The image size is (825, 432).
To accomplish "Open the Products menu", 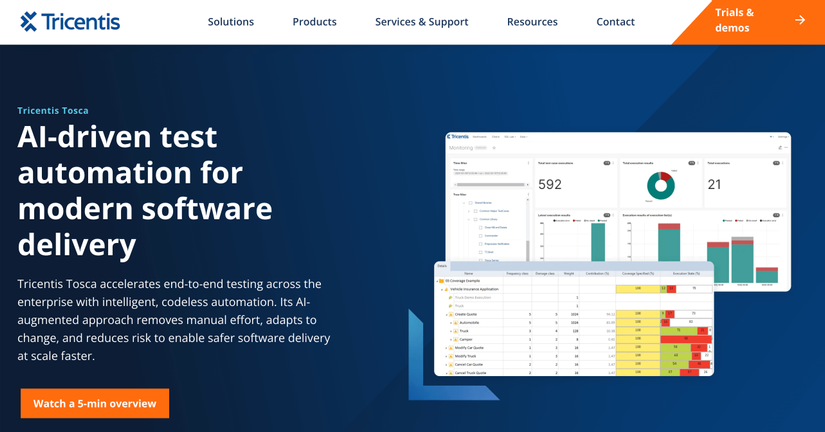I will coord(314,22).
